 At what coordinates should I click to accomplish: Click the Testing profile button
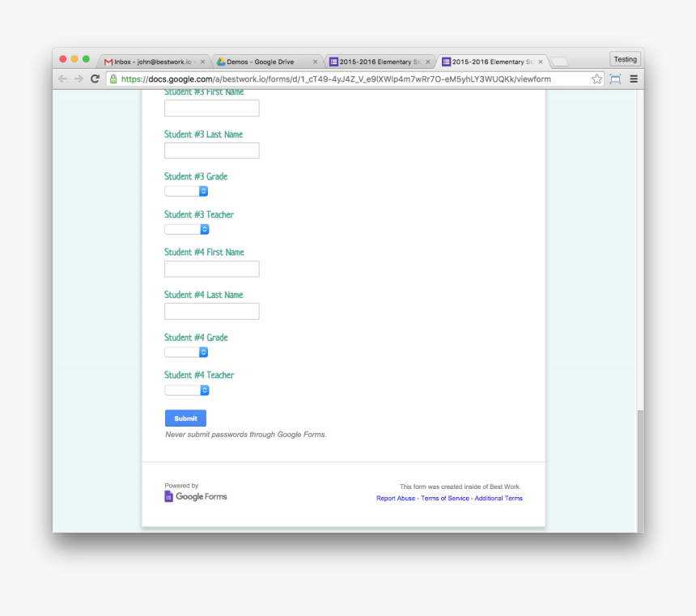[x=625, y=59]
